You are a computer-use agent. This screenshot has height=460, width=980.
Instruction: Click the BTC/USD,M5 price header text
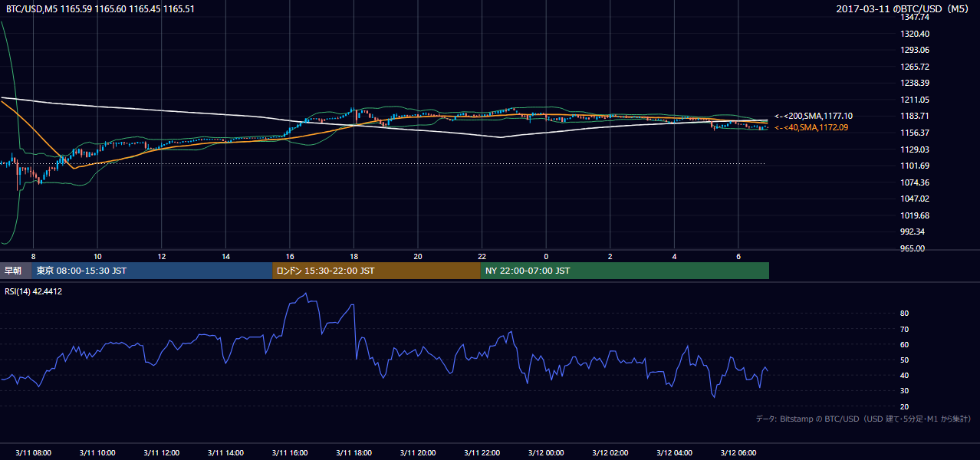tap(100, 9)
